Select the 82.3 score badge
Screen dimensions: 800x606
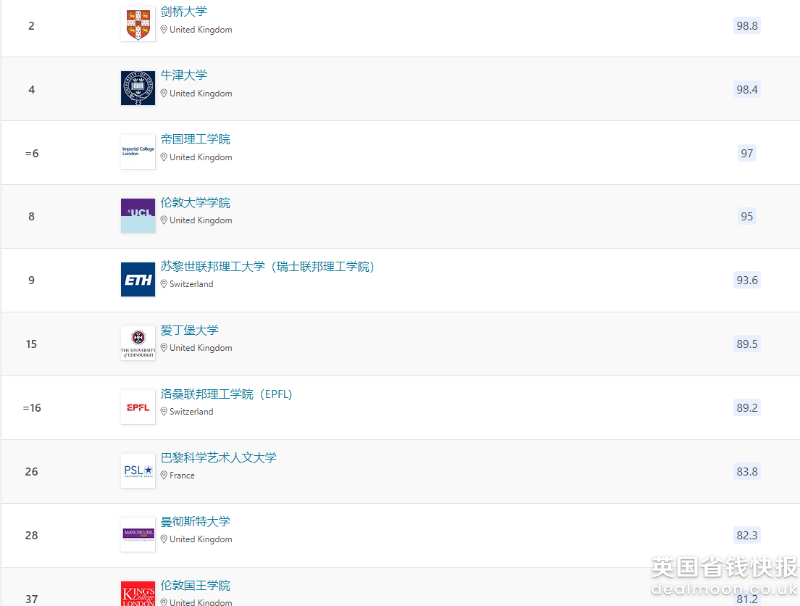(x=747, y=535)
